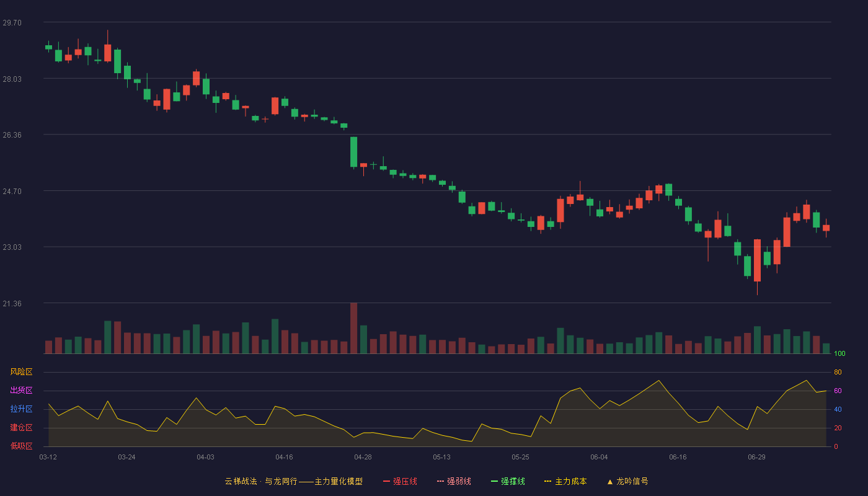
Task: Click the tallest volume bar near 04-28
Action: click(353, 328)
